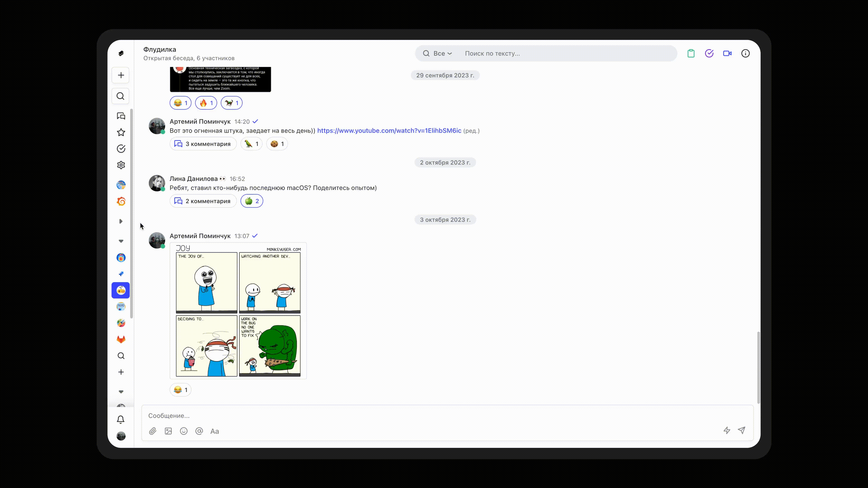Open the Monkeyuser comic image
The width and height of the screenshot is (868, 488).
[238, 310]
